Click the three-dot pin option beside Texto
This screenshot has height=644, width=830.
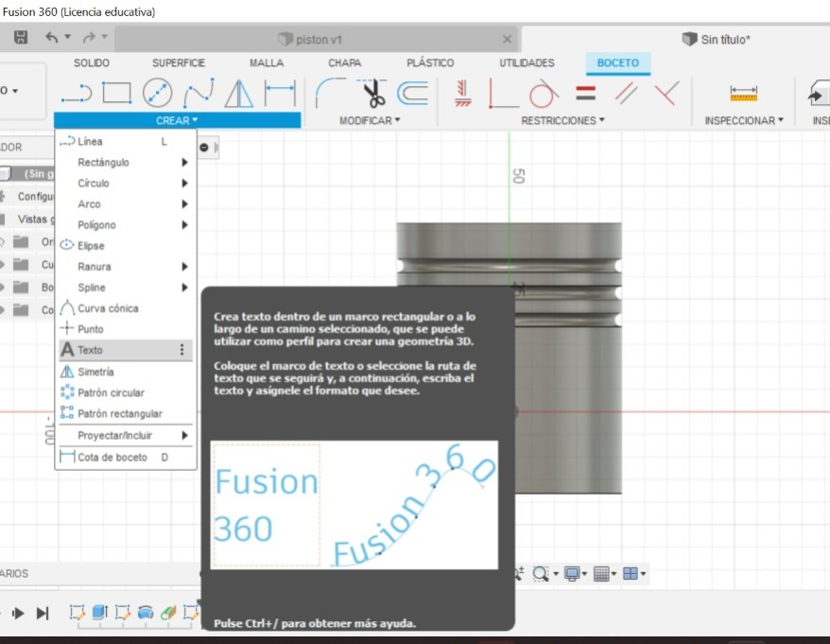coord(182,350)
